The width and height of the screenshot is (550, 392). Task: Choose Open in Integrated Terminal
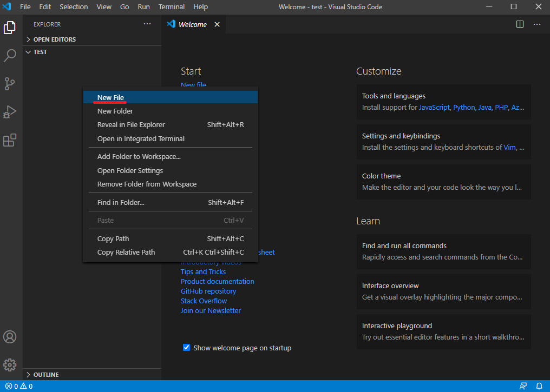click(171, 139)
